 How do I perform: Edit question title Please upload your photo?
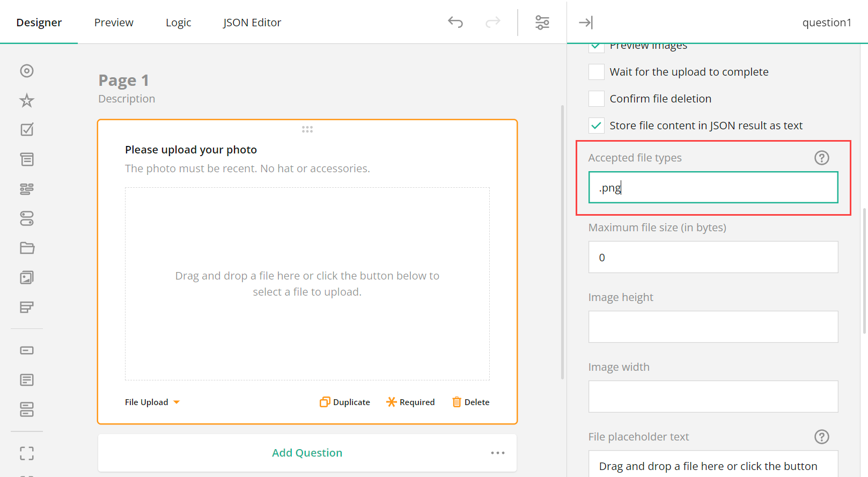[191, 150]
